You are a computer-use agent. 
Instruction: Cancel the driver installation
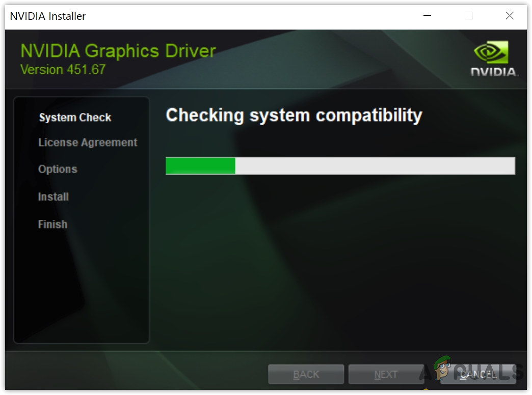[x=478, y=374]
